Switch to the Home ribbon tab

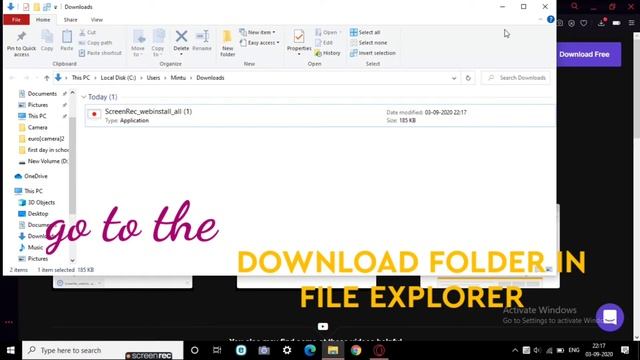coord(43,20)
